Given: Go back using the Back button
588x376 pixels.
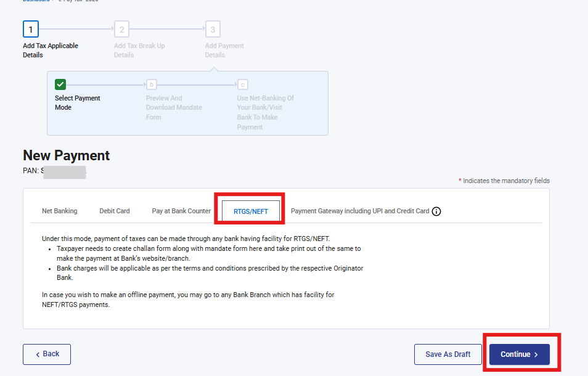Looking at the screenshot, I should [x=47, y=354].
